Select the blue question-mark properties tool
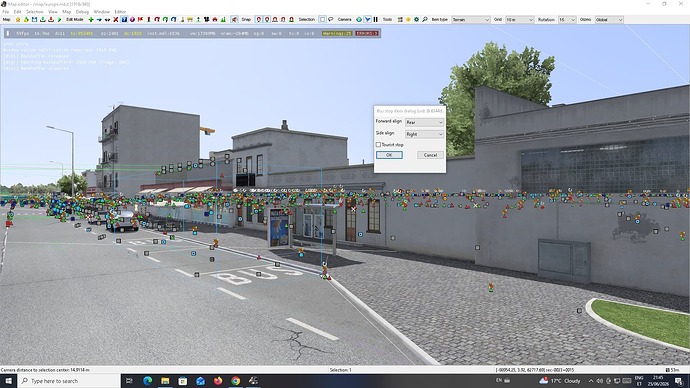 click(124, 19)
